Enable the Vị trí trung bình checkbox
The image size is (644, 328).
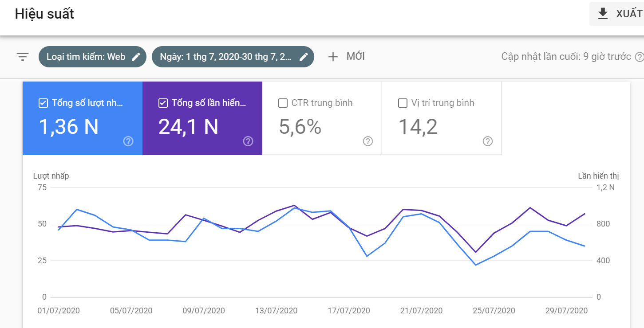click(403, 103)
